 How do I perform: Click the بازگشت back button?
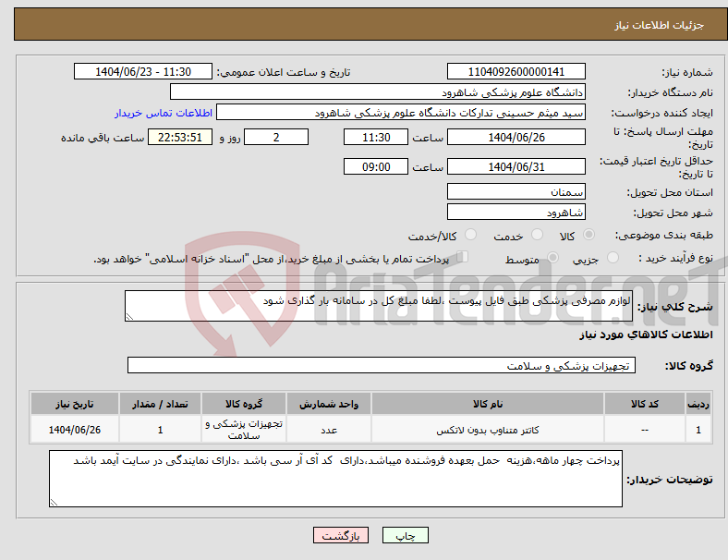(341, 535)
